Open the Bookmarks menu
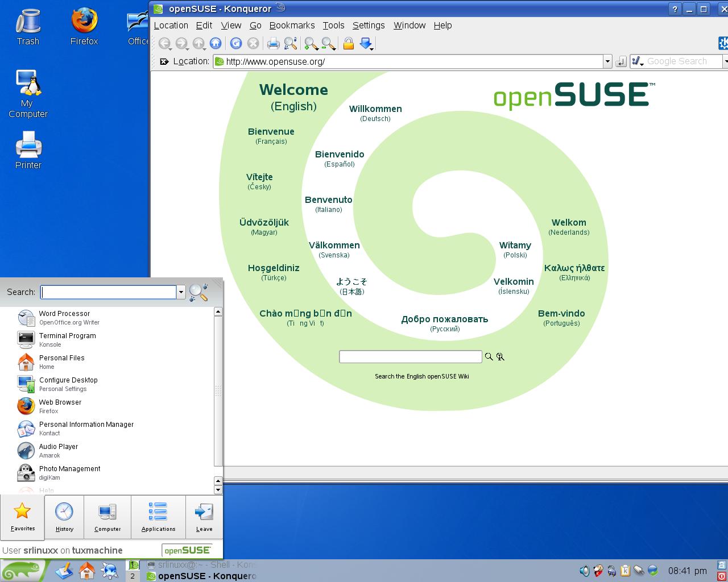728x582 pixels. point(292,25)
